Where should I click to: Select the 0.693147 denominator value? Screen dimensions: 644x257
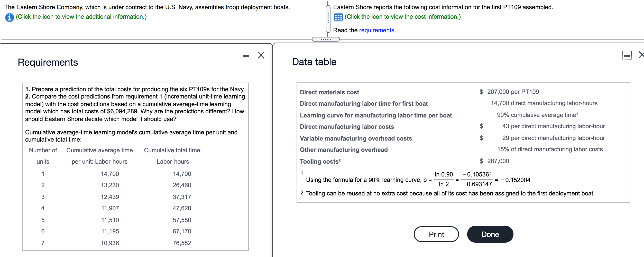tap(479, 184)
